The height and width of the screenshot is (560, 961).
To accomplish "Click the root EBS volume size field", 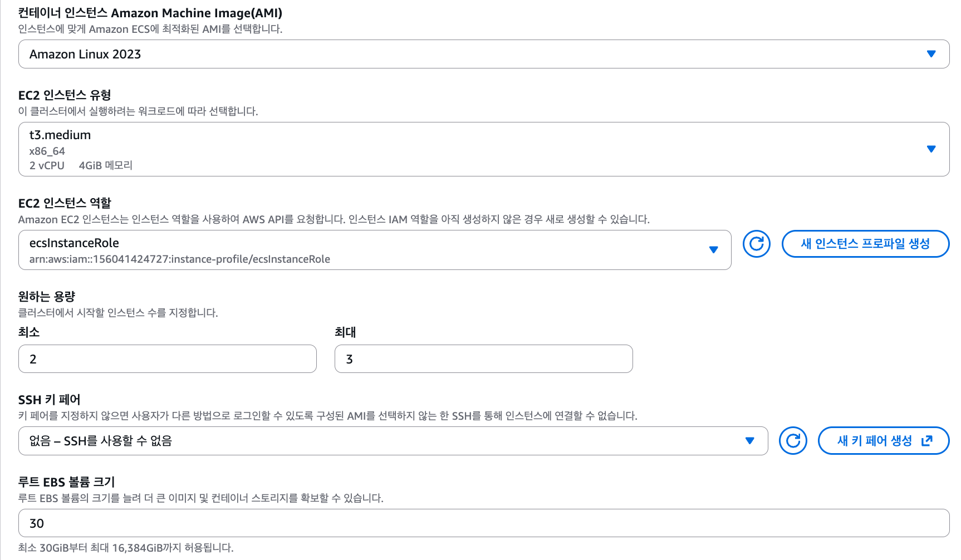I will coord(484,523).
